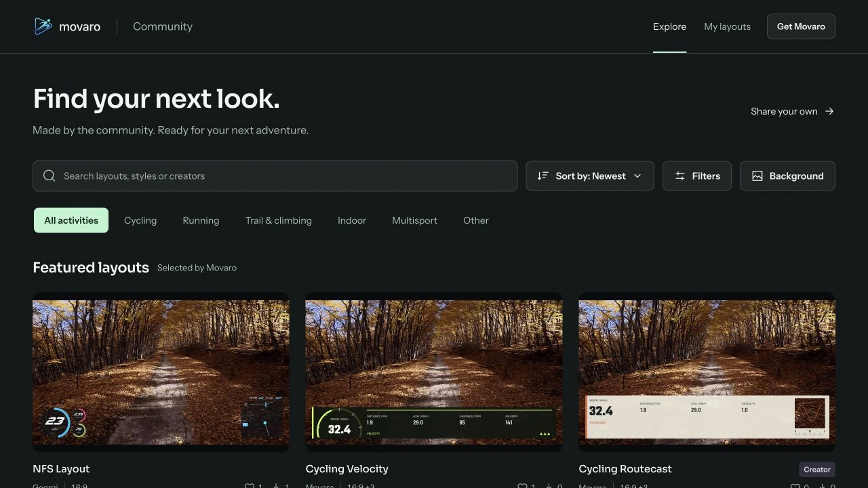Click the NFS Layout title

(61, 469)
